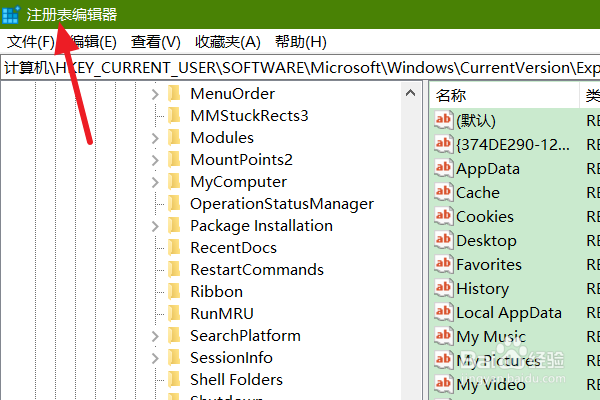Image resolution: width=600 pixels, height=400 pixels.
Task: Click the SearchPlatform folder icon
Action: (x=174, y=335)
